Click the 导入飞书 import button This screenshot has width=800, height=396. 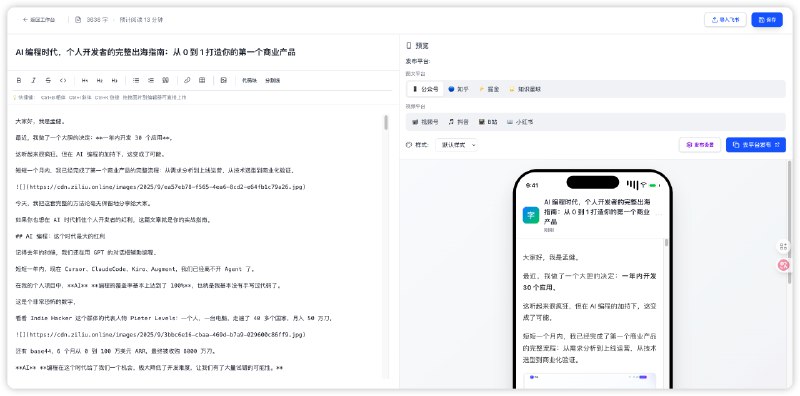pyautogui.click(x=725, y=20)
